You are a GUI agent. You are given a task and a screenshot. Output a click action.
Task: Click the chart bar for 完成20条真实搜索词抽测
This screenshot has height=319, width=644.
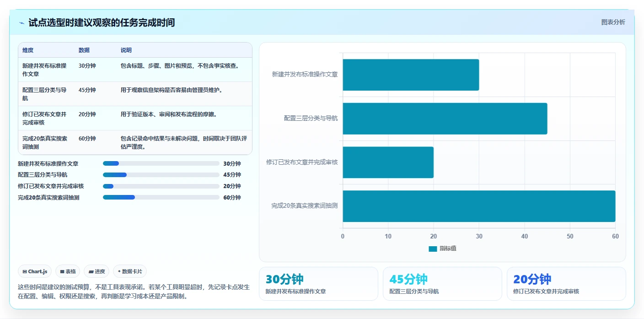click(479, 206)
